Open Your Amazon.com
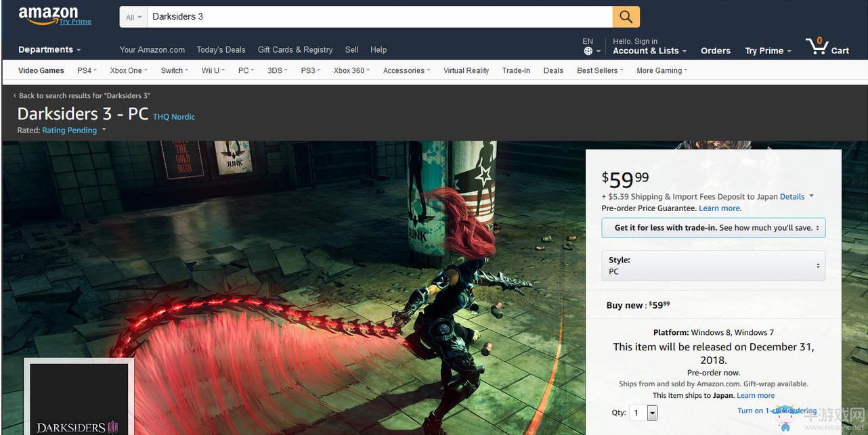The width and height of the screenshot is (868, 435). tap(152, 49)
